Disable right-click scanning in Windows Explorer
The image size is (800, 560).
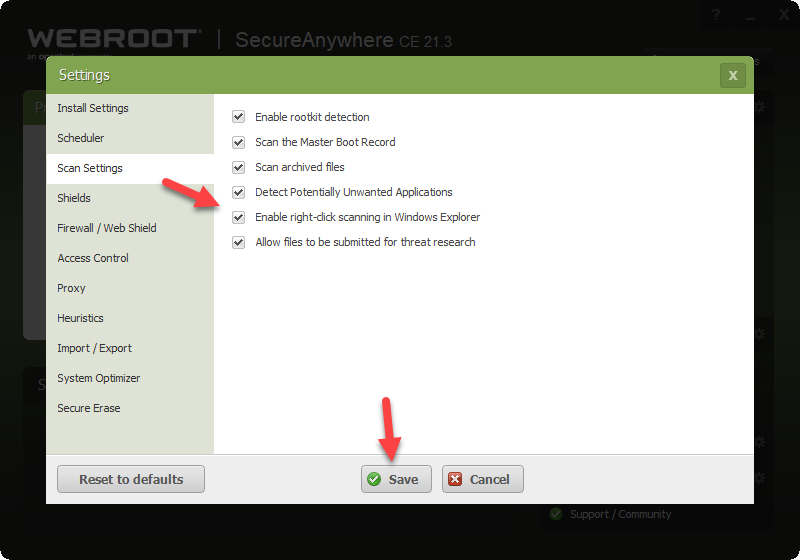(238, 217)
